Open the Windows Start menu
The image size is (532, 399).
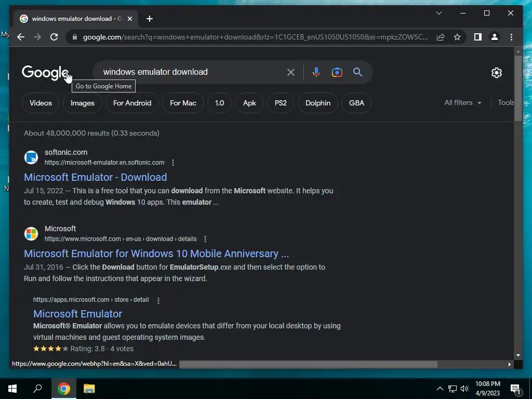pyautogui.click(x=12, y=389)
